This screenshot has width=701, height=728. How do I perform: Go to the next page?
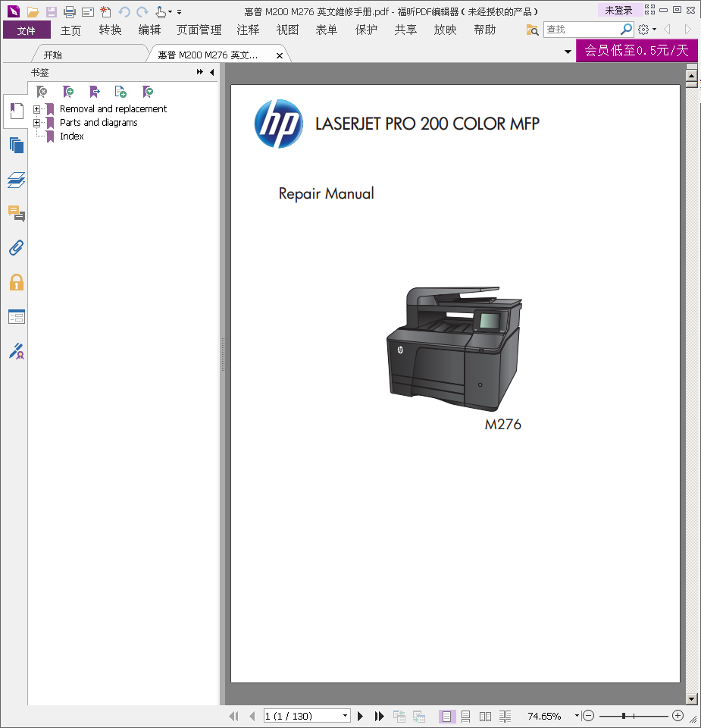tap(360, 717)
